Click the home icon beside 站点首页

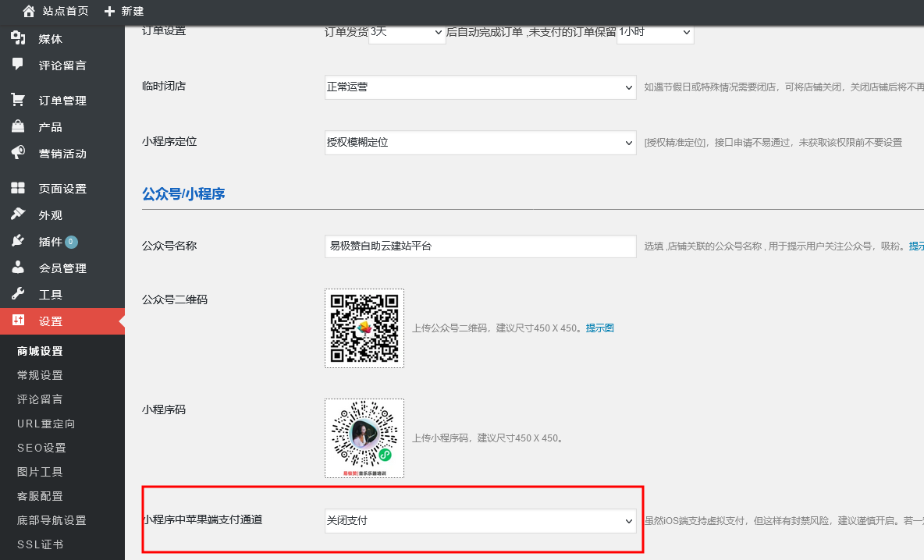point(29,12)
